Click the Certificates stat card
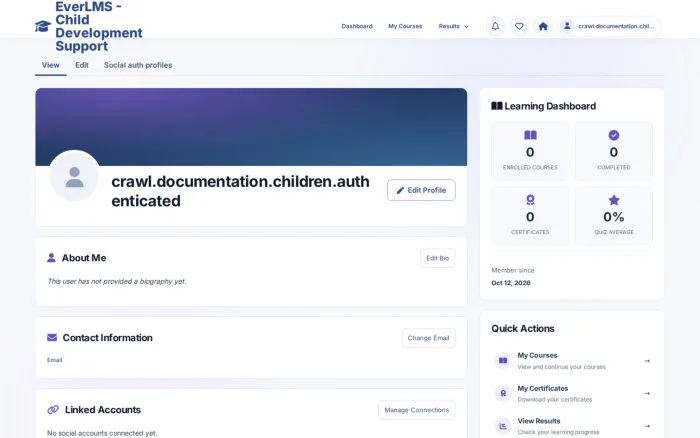The image size is (700, 438). tap(530, 216)
